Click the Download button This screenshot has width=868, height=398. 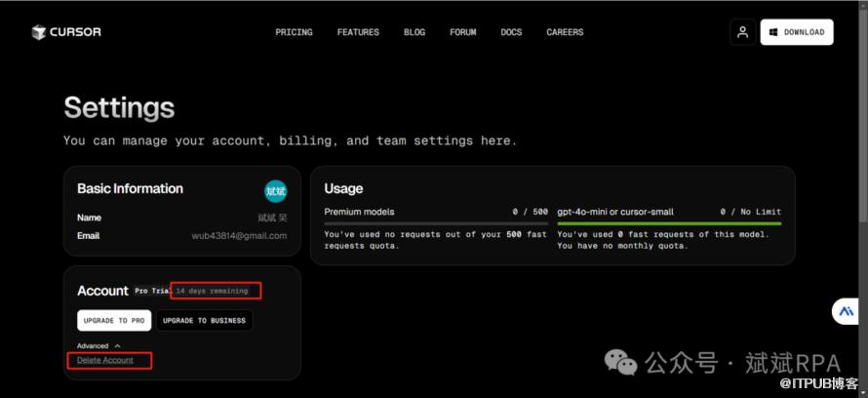point(797,32)
